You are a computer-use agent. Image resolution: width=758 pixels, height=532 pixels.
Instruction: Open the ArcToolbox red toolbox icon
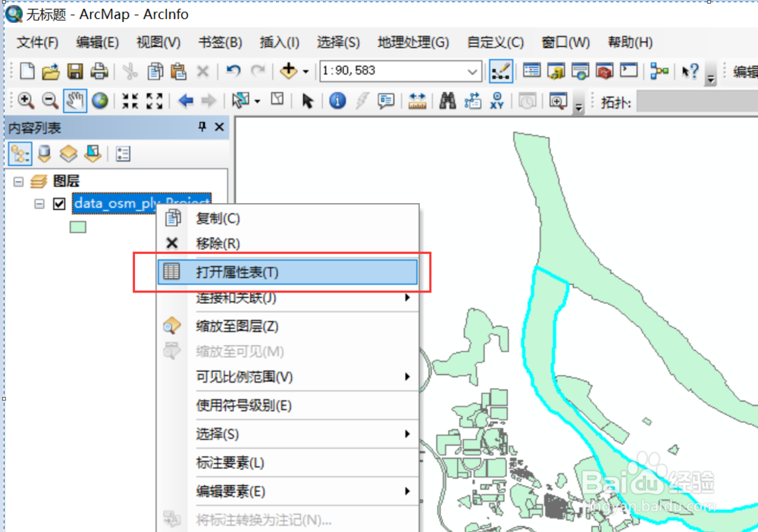point(604,71)
